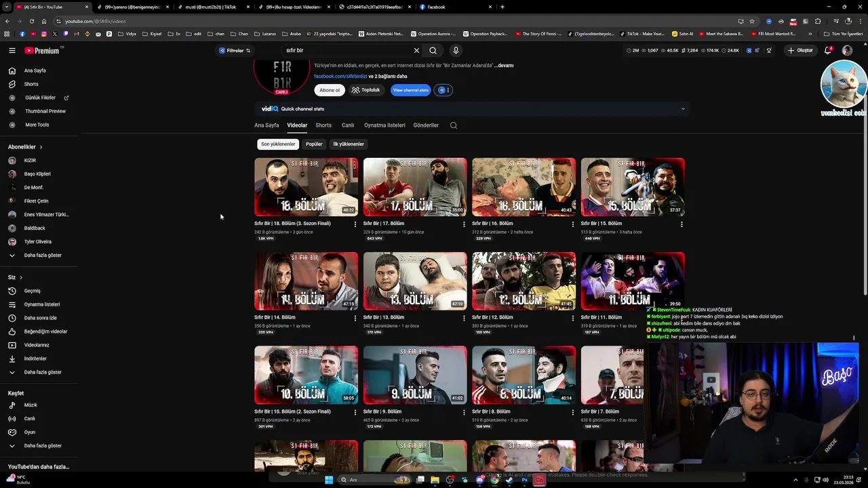Click the sıfır bir search input field
Viewport: 868px width, 488px height.
click(x=346, y=50)
